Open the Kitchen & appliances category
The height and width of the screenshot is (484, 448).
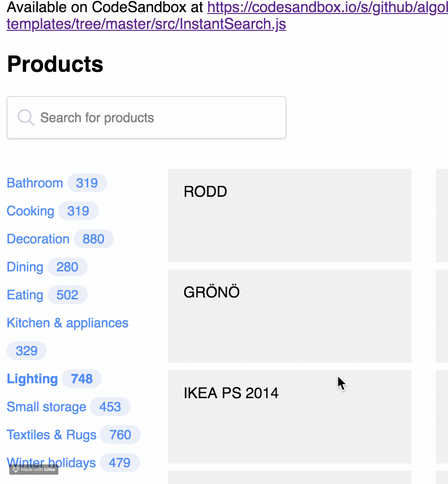67,323
